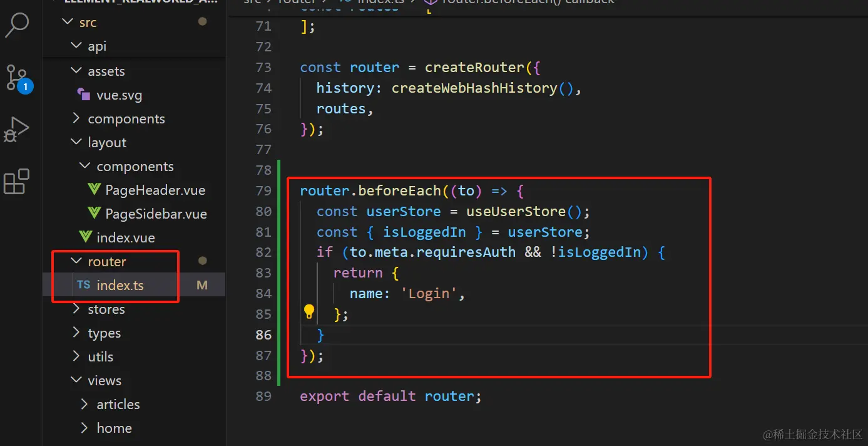The image size is (868, 446).
Task: Expand the components folder under src
Action: [76, 118]
